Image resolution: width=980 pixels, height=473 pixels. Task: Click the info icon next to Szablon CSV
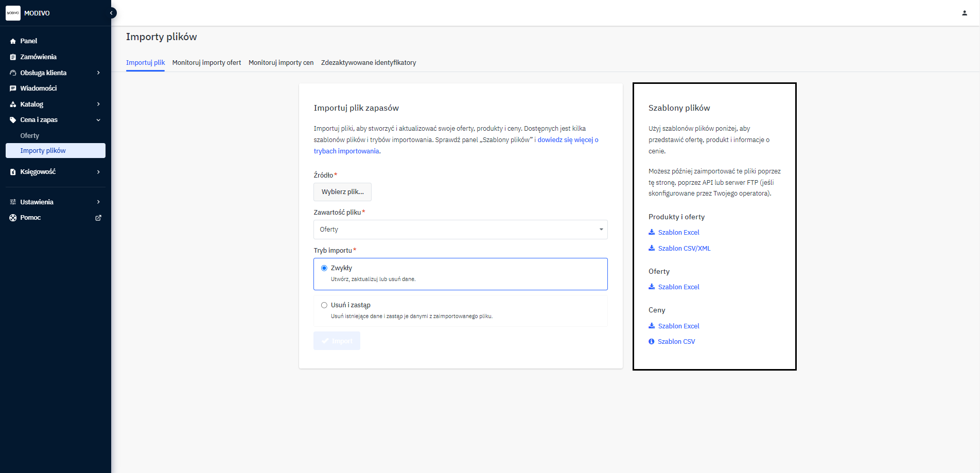coord(651,342)
